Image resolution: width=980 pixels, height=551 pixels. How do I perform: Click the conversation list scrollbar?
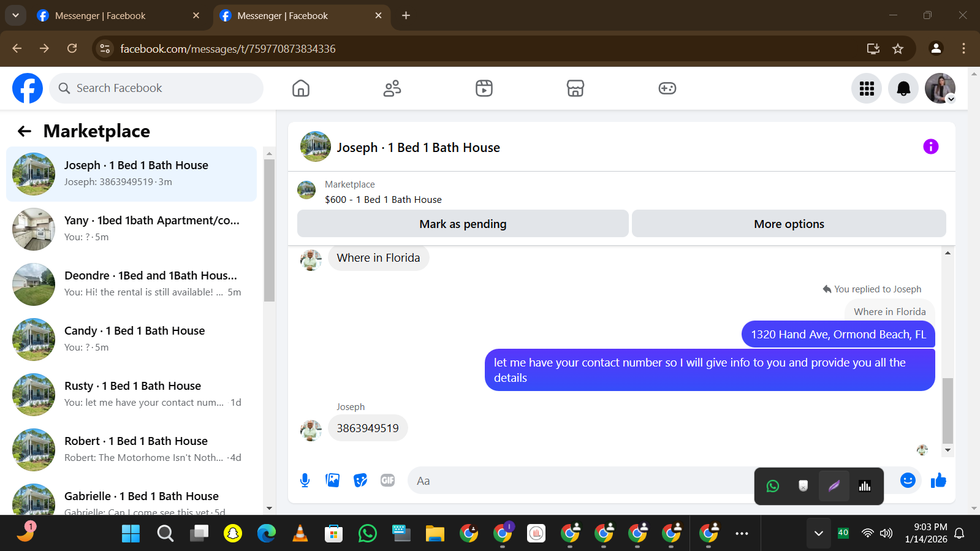(x=269, y=230)
